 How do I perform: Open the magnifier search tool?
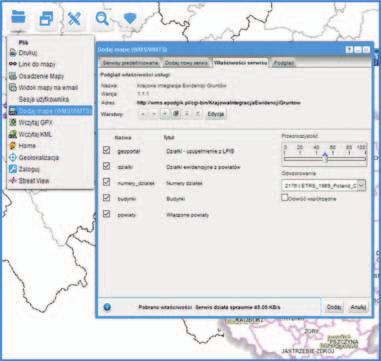coord(102,19)
